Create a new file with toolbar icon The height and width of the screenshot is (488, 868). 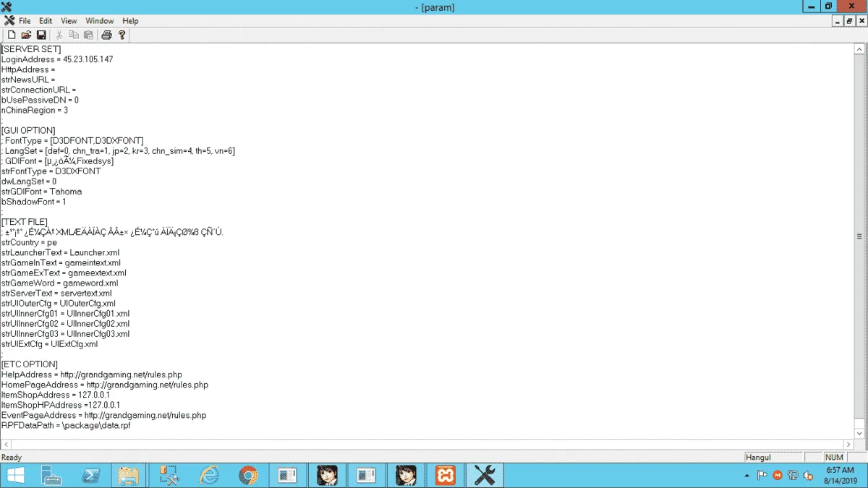tap(12, 35)
